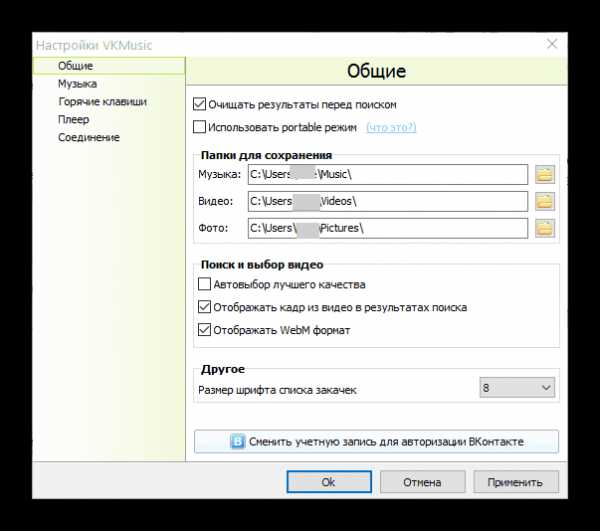Image resolution: width=600 pixels, height=531 pixels.
Task: Open the Плеер settings section
Action: pyautogui.click(x=73, y=119)
